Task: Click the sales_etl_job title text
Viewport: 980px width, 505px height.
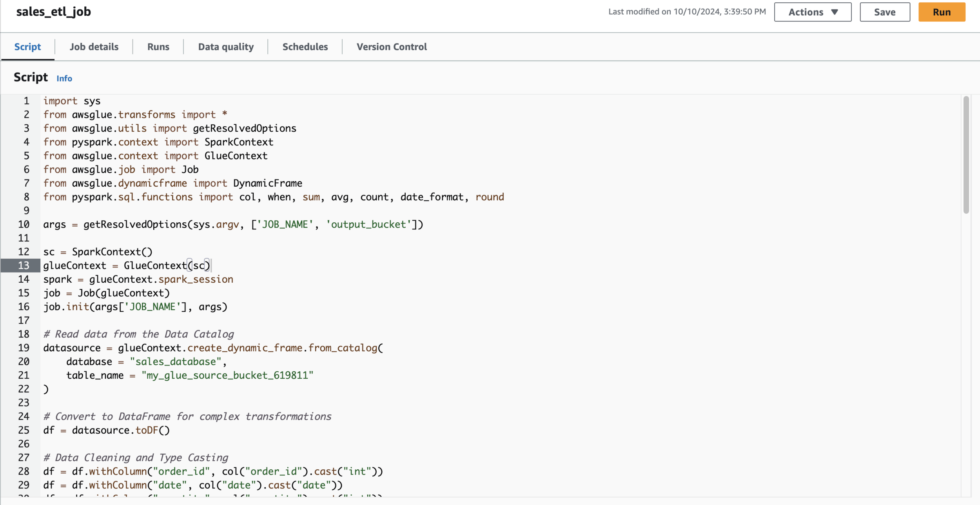Action: tap(53, 12)
